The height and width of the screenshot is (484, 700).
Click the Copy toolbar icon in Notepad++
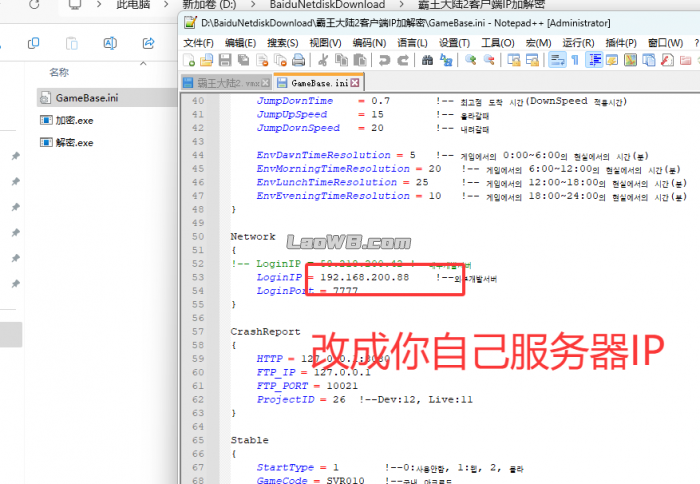coord(342,60)
